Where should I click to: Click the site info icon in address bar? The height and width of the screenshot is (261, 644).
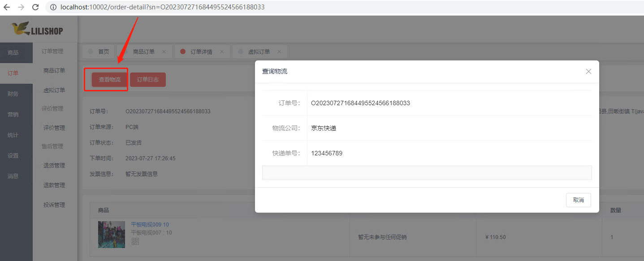click(x=53, y=7)
